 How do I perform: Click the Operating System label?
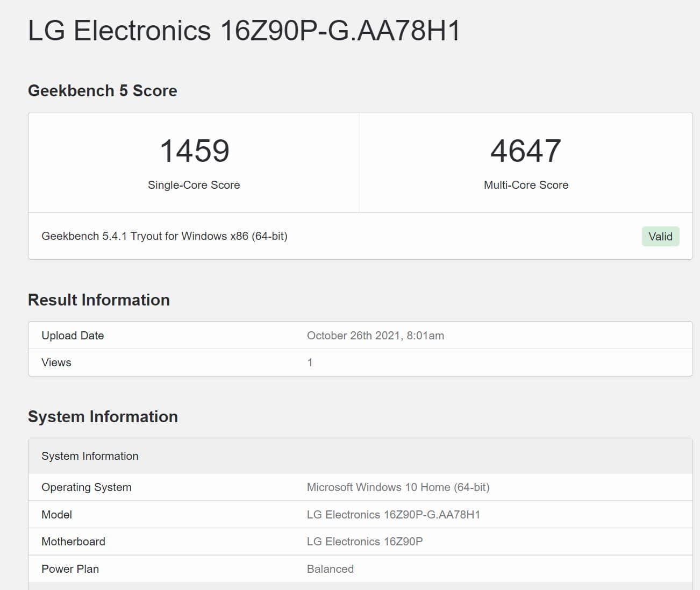pos(87,487)
